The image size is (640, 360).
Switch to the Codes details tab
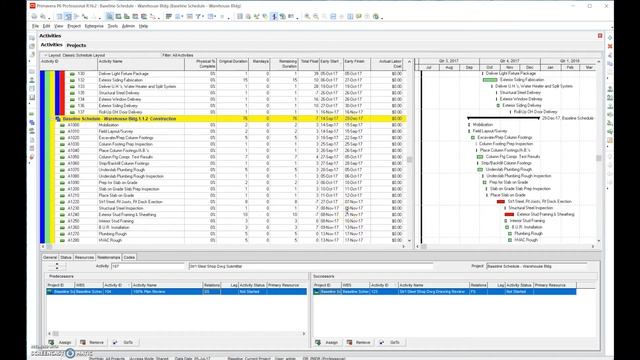point(129,258)
